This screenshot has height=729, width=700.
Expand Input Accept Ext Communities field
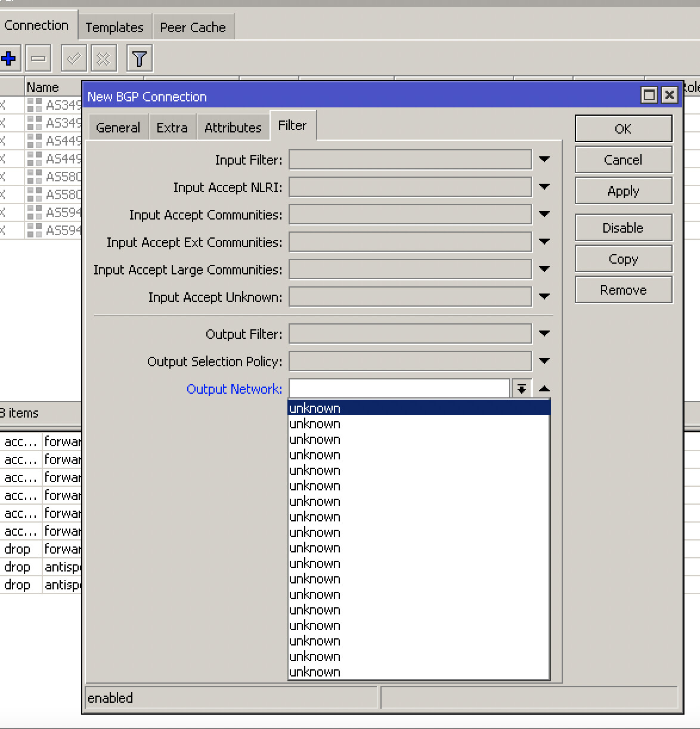pyautogui.click(x=544, y=242)
